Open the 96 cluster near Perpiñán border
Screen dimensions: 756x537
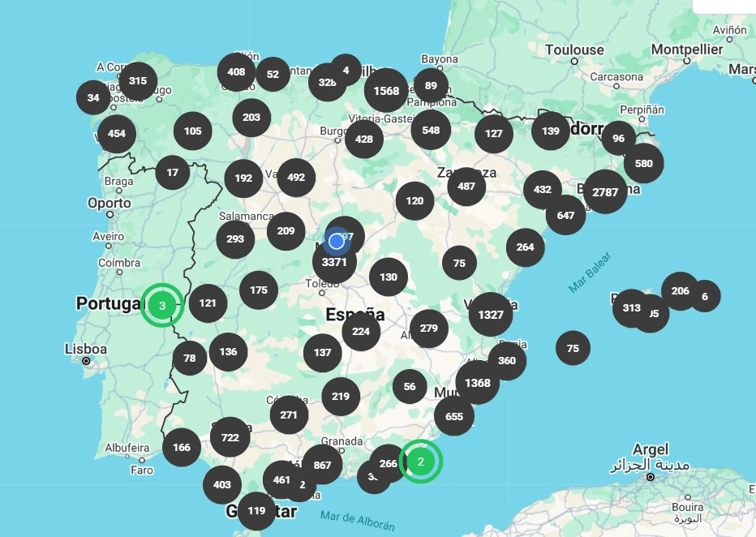coord(619,138)
